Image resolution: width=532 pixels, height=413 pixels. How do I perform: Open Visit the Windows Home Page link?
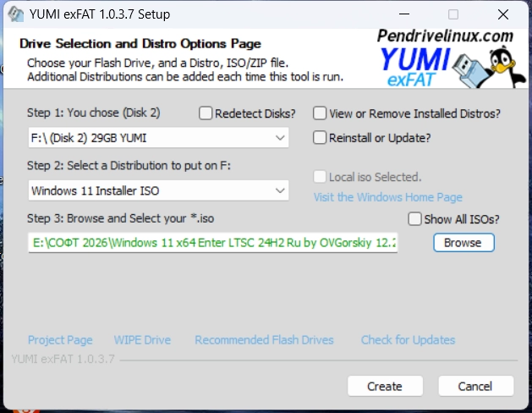(388, 197)
